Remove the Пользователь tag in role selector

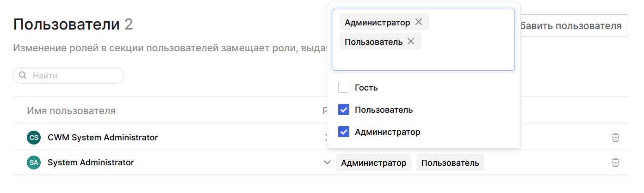point(411,42)
